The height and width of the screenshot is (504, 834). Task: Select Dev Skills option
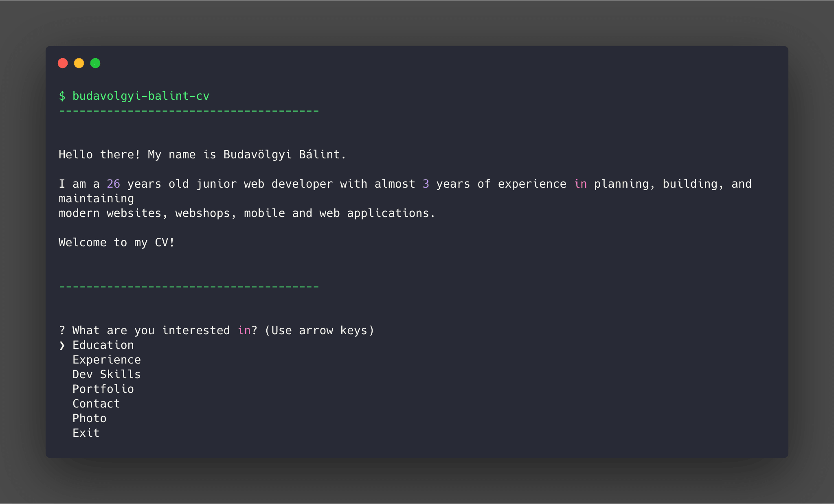click(106, 374)
